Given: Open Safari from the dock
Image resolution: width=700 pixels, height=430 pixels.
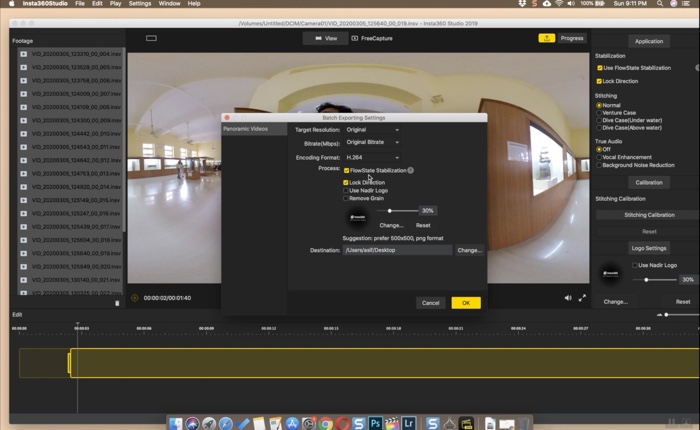Looking at the screenshot, I should pos(226,423).
